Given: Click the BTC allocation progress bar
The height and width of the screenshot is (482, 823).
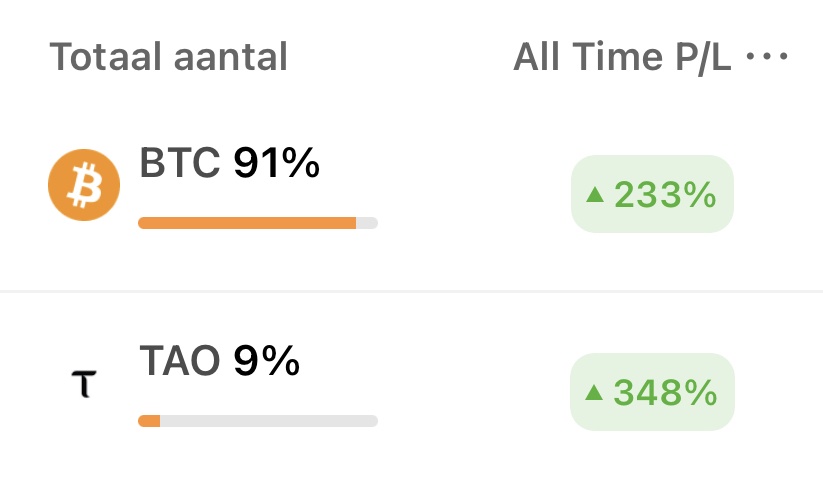Looking at the screenshot, I should (x=257, y=223).
